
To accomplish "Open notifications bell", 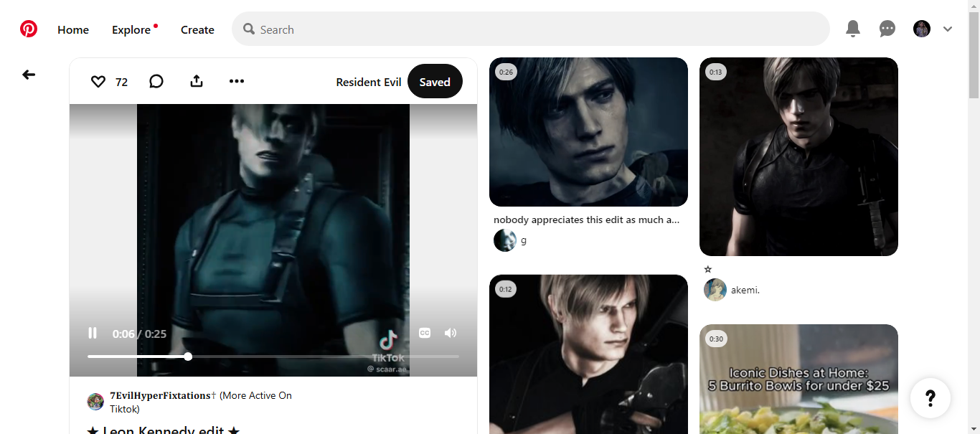I will tap(853, 29).
